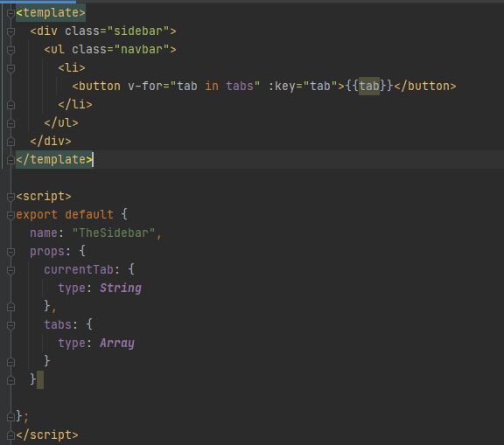504x445 pixels.
Task: Click the tabs prop name in props
Action: pyautogui.click(x=58, y=324)
